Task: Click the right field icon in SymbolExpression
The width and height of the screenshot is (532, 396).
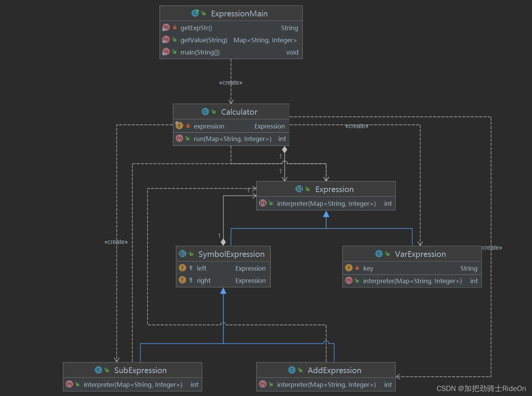Action: click(x=182, y=280)
